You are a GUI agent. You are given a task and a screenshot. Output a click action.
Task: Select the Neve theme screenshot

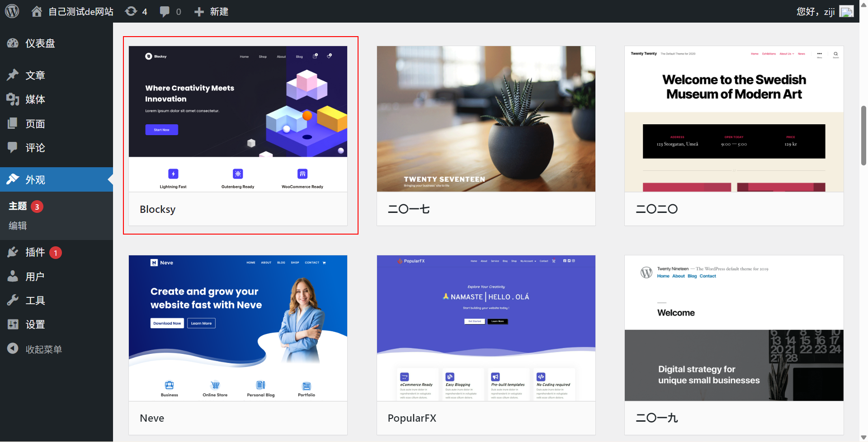(x=238, y=328)
